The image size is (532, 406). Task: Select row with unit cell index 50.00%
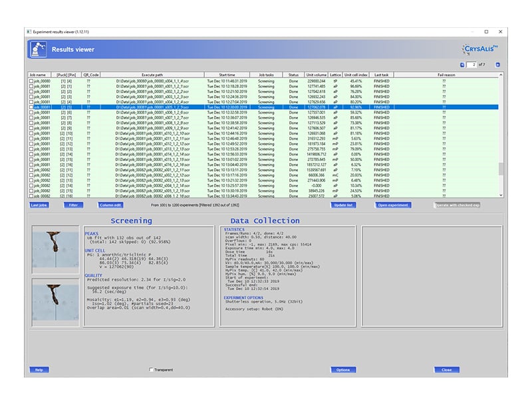point(263,160)
